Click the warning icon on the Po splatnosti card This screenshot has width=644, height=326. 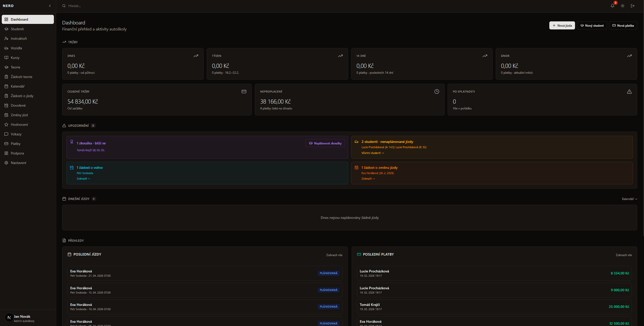(629, 92)
